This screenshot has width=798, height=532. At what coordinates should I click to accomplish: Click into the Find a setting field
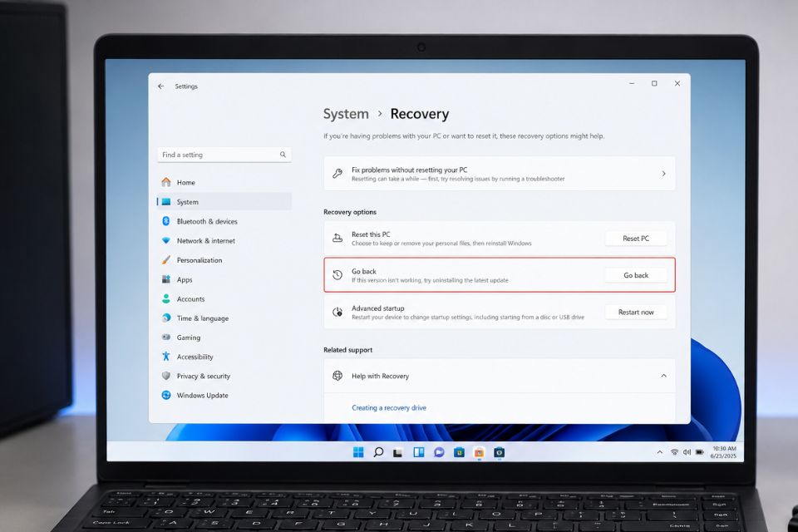click(224, 155)
